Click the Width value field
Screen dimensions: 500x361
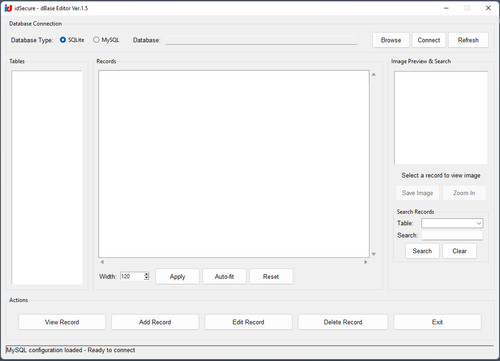(x=132, y=276)
